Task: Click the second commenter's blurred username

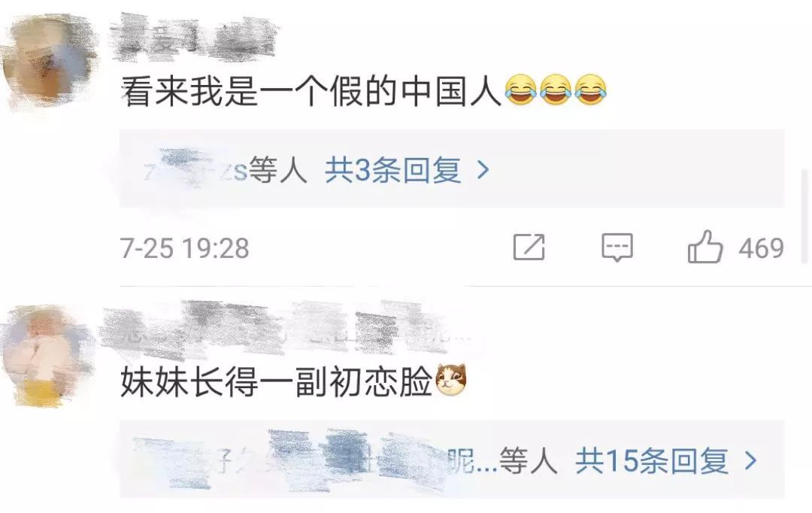Action: click(285, 329)
